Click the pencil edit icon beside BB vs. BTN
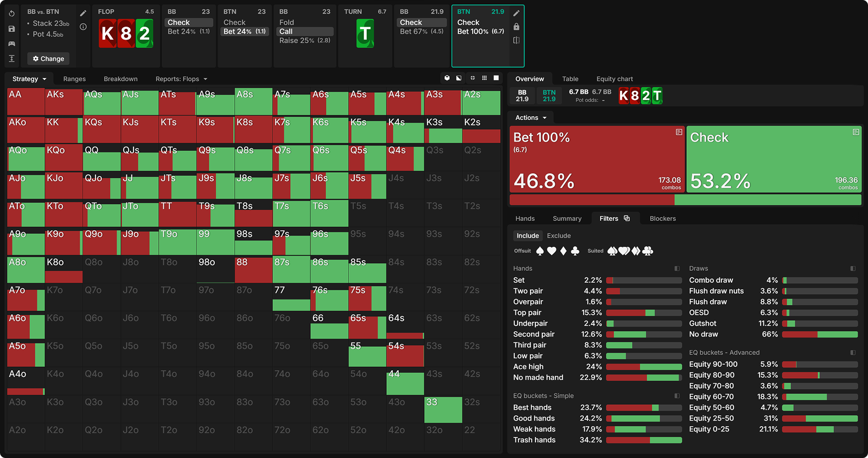 coord(83,13)
